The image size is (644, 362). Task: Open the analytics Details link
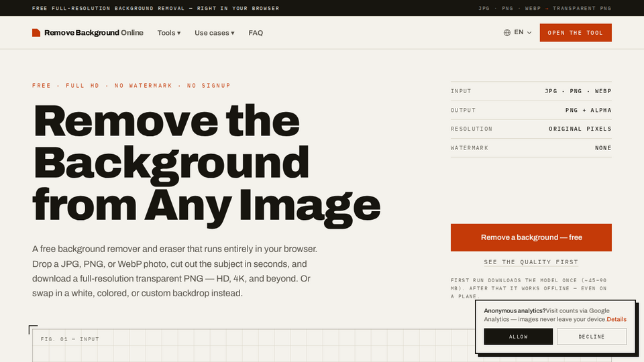click(616, 319)
